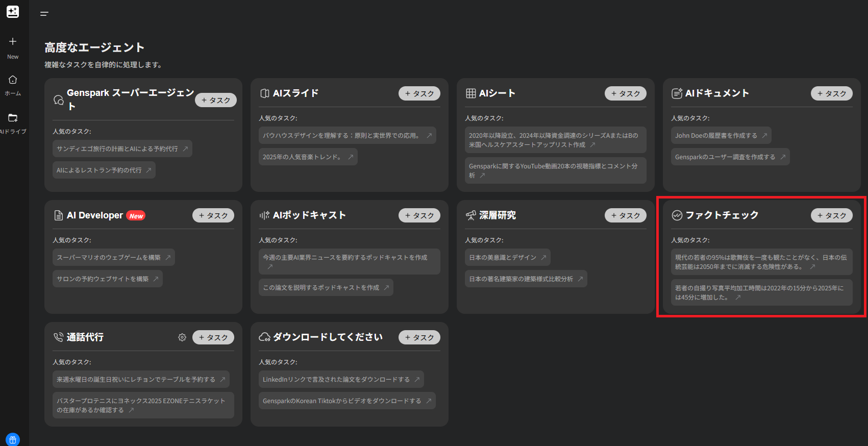
Task: Click + タスク button for AIシート
Action: coord(626,93)
